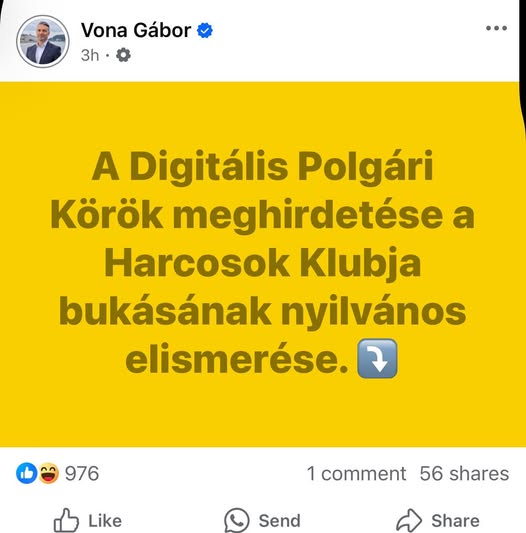Image resolution: width=526 pixels, height=533 pixels.
Task: Open Vona Gábor's profile picture
Action: (43, 41)
